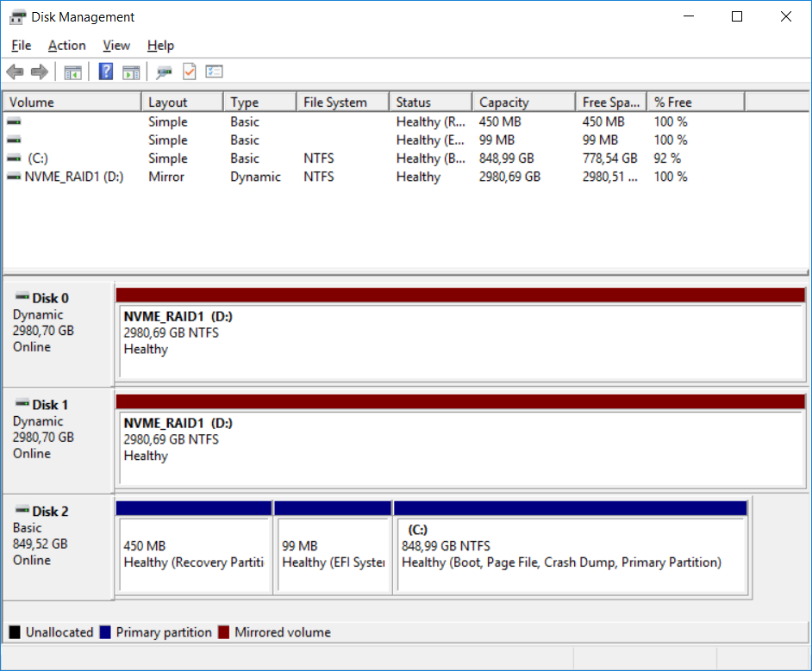Click the Mirrored volume legend label
Screen dimensions: 812x671
pos(283,632)
